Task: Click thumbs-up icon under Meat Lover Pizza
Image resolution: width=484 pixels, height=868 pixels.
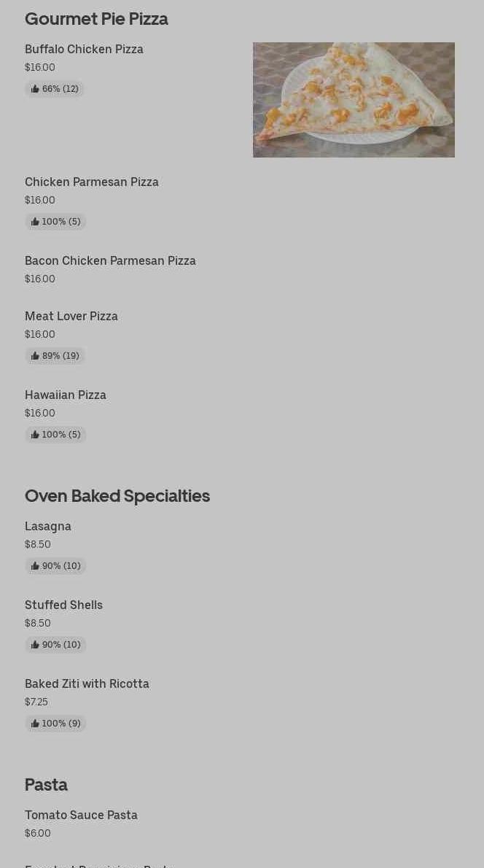Action: pyautogui.click(x=36, y=355)
